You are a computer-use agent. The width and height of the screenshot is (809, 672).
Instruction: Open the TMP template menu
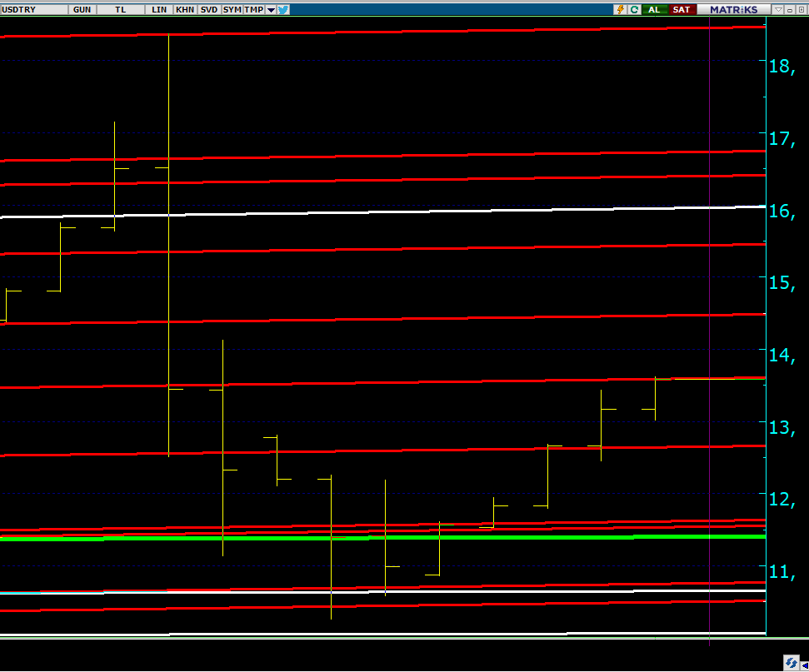click(254, 10)
